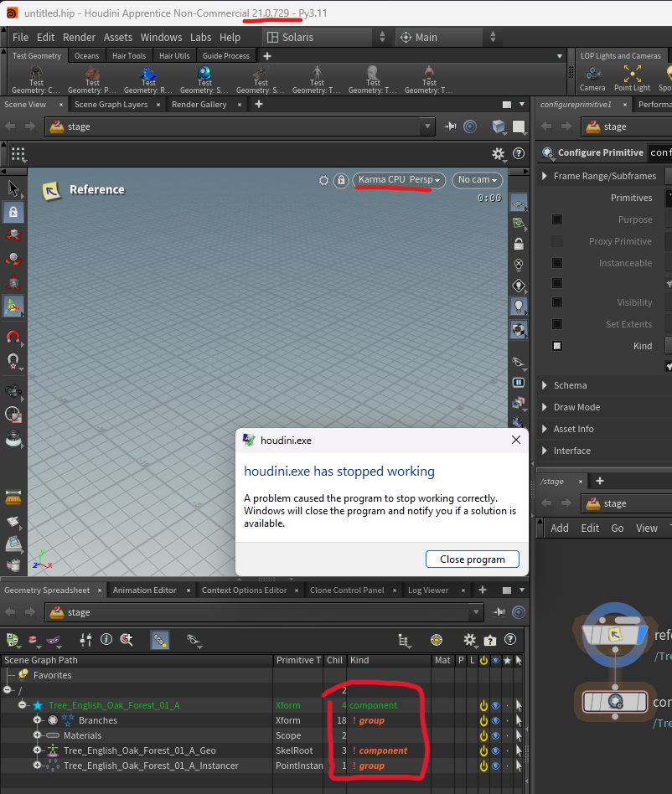Click the pause render icon in viewport sidebar

pos(519,382)
